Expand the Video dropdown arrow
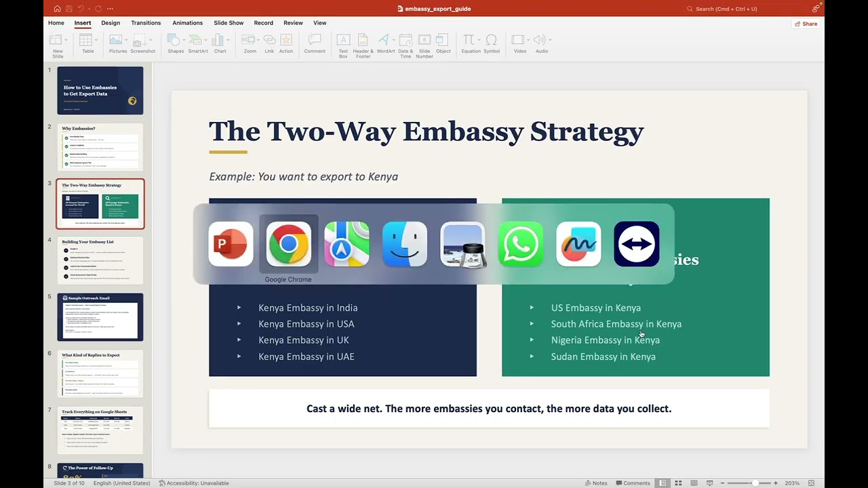The width and height of the screenshot is (868, 488). (x=528, y=40)
